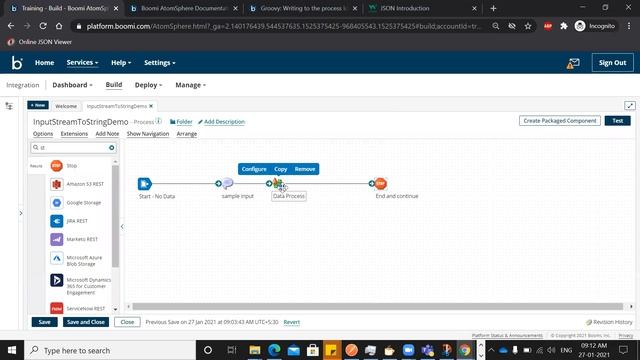The width and height of the screenshot is (640, 360).
Task: Open Boomi AtomSphere Documentation browser tab
Action: click(184, 8)
